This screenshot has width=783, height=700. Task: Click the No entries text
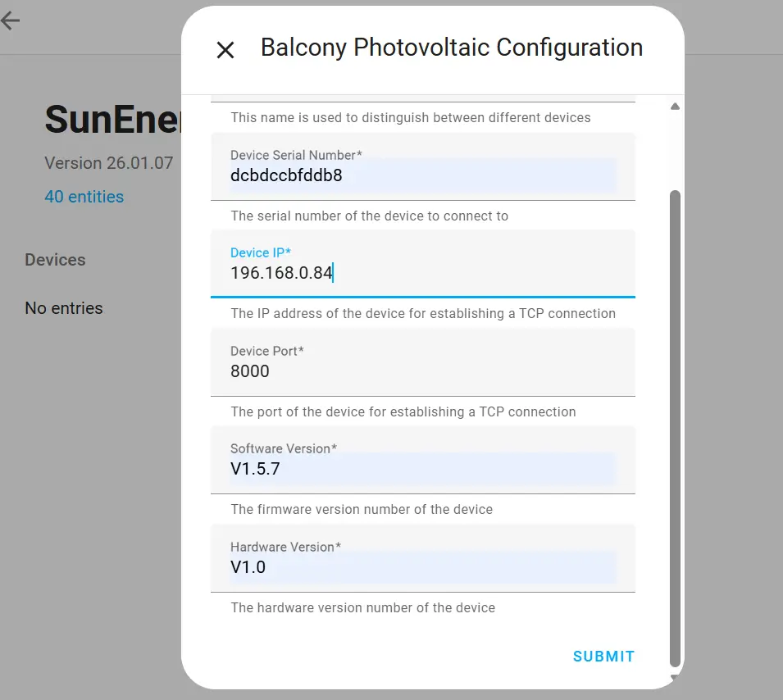pyautogui.click(x=64, y=308)
